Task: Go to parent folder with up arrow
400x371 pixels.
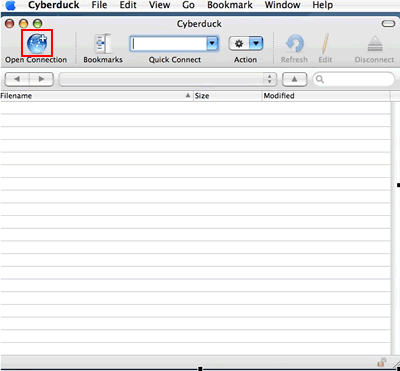Action: tap(294, 79)
